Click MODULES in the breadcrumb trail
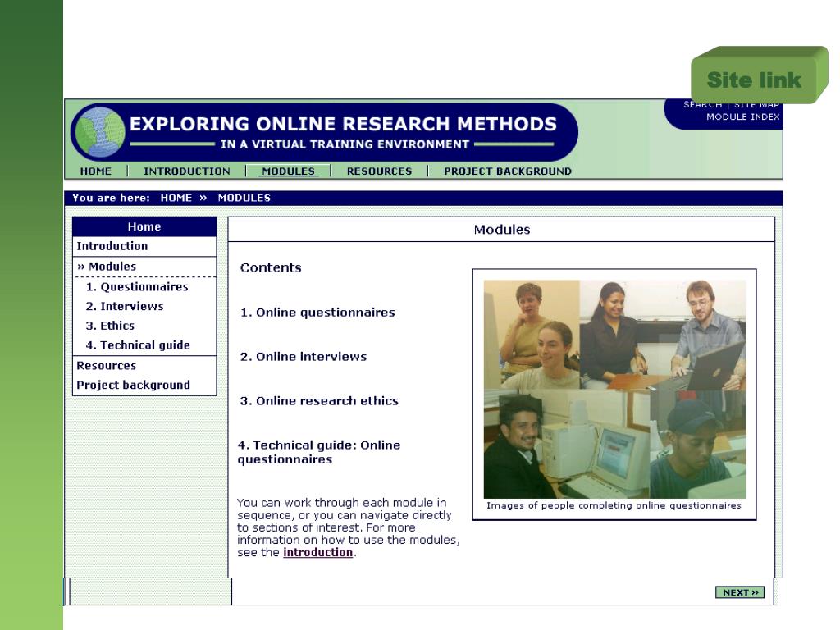 coord(244,198)
